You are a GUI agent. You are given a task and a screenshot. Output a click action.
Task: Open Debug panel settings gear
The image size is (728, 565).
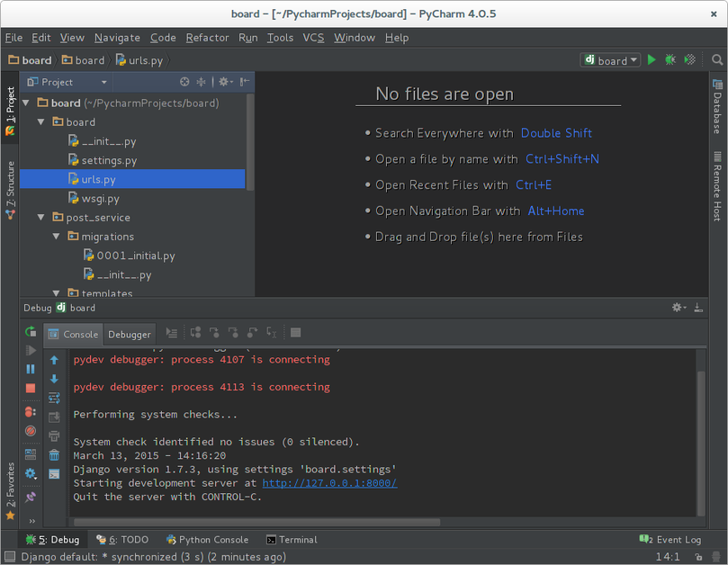tap(679, 308)
